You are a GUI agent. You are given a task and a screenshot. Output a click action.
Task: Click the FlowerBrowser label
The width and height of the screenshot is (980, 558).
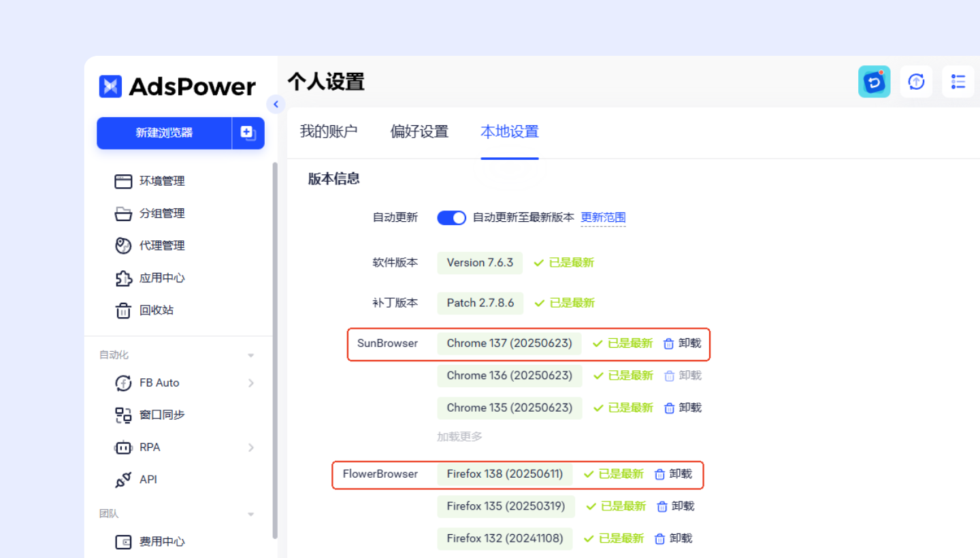click(380, 474)
